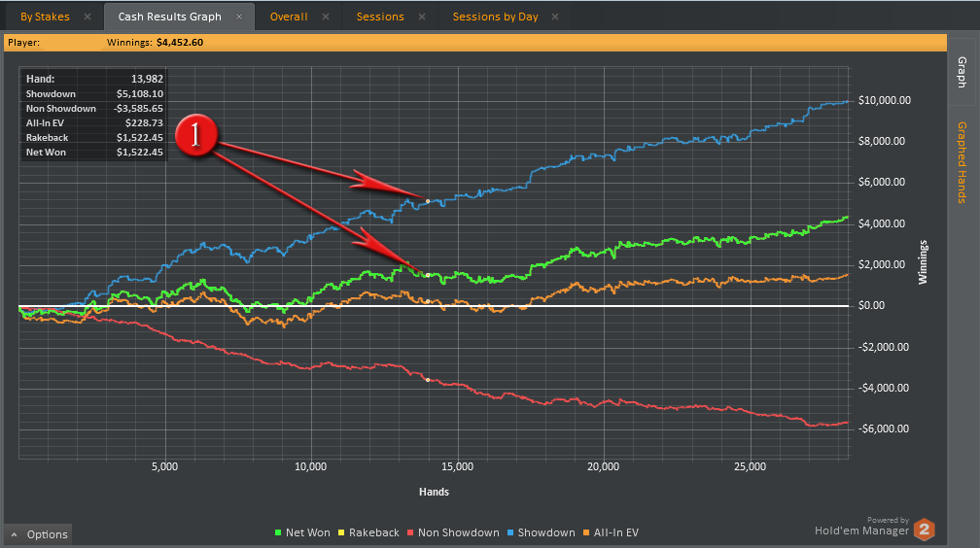Screen dimensions: 980x548
Task: Open the Overall tab
Action: pos(289,17)
